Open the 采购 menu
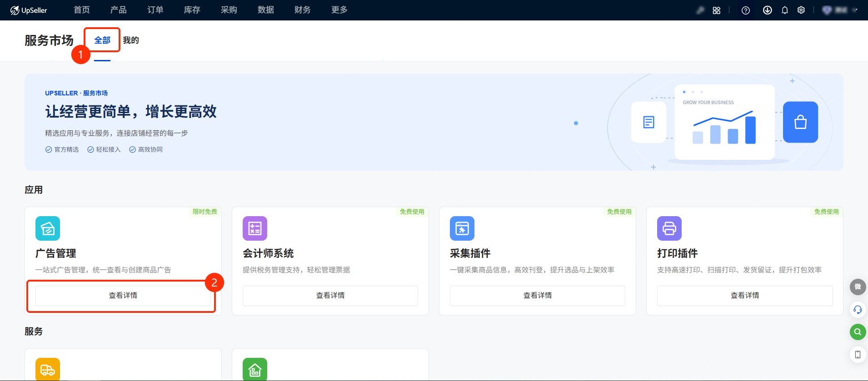This screenshot has height=381, width=868. click(229, 10)
